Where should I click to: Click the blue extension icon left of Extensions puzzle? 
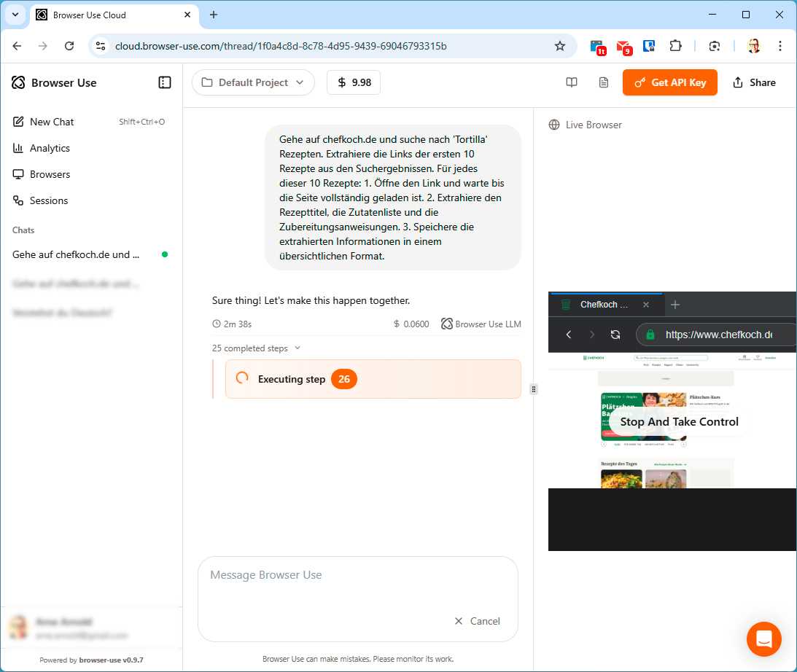click(x=649, y=46)
